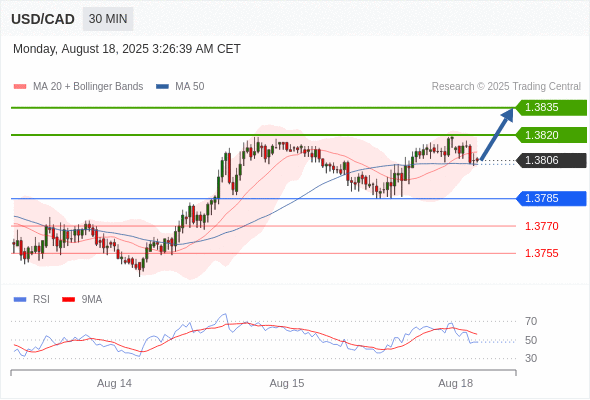The width and height of the screenshot is (590, 400).
Task: Click the 1.3820 green resistance tag
Action: [551, 135]
